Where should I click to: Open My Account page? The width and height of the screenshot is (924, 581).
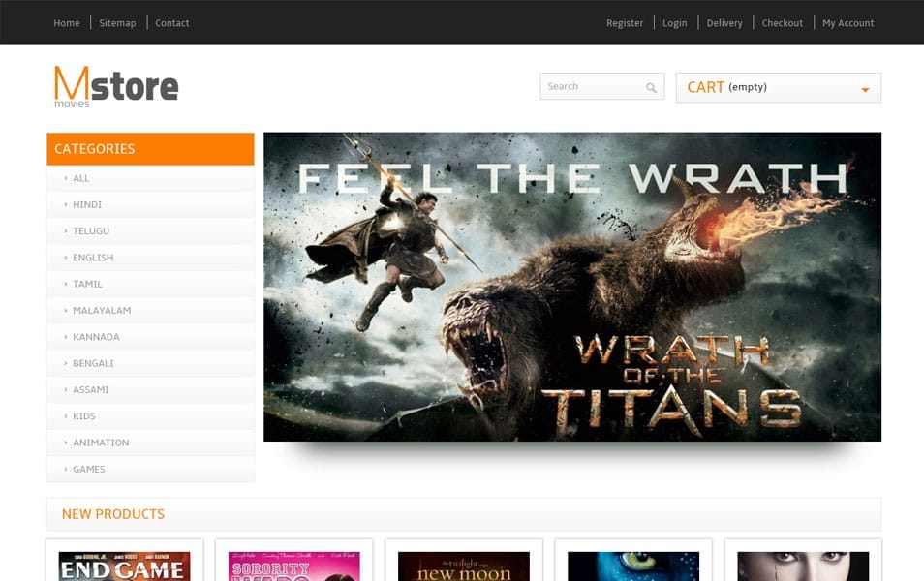(x=847, y=23)
